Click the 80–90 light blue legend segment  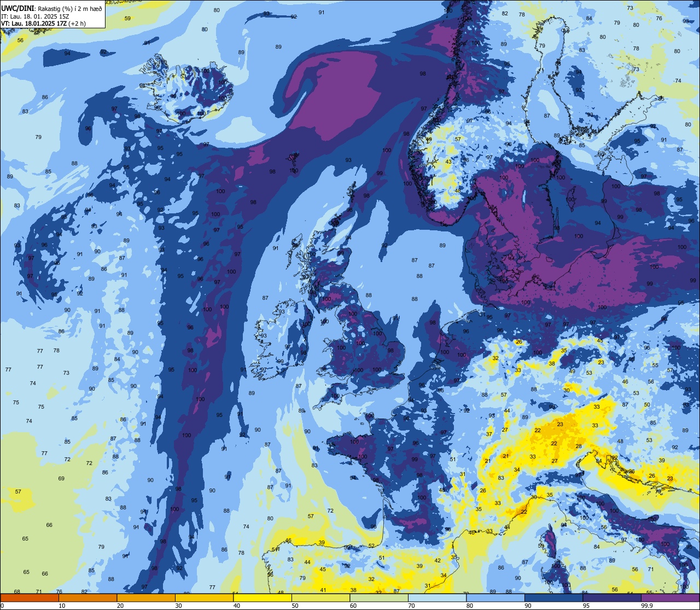(x=495, y=597)
